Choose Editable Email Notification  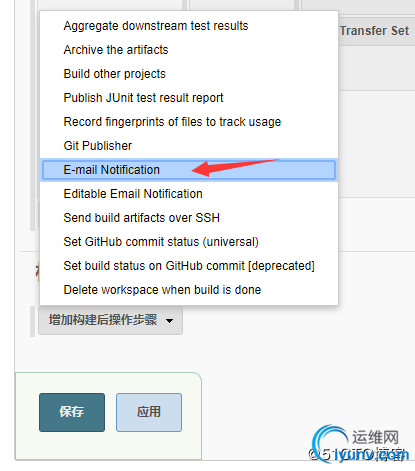(189, 194)
